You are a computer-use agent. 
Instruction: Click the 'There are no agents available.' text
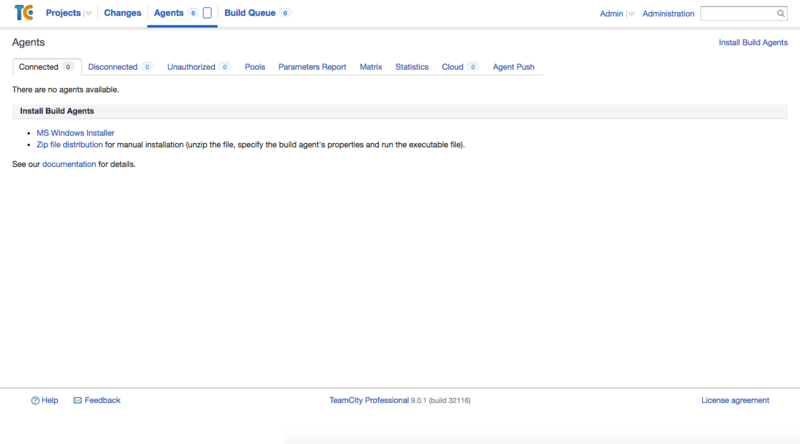click(x=66, y=89)
